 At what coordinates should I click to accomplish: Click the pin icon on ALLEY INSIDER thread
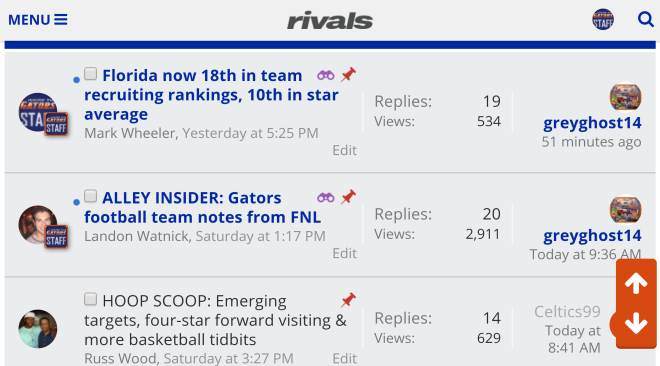click(x=348, y=197)
